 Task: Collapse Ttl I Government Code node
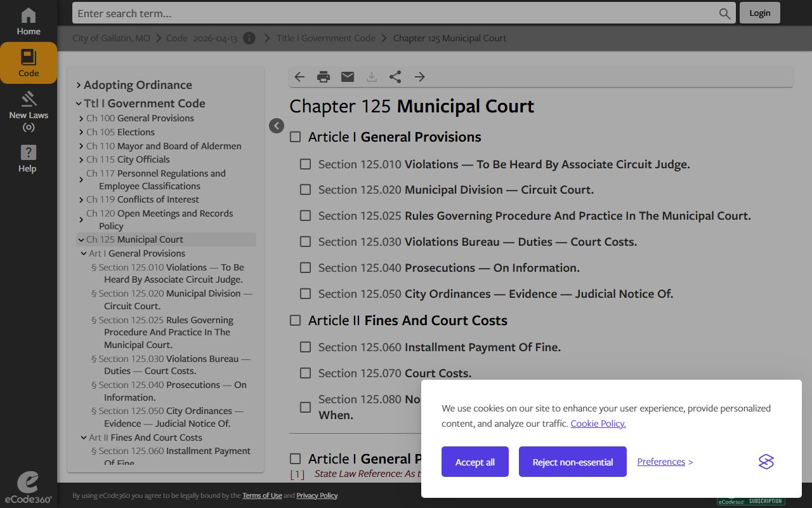(79, 104)
